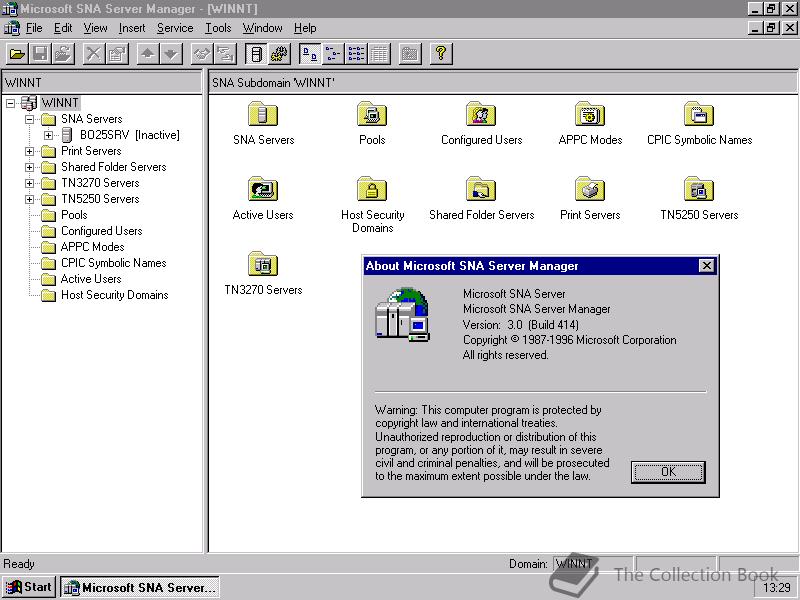
Task: Click the server cabinet toolbar icon
Action: tap(257, 54)
